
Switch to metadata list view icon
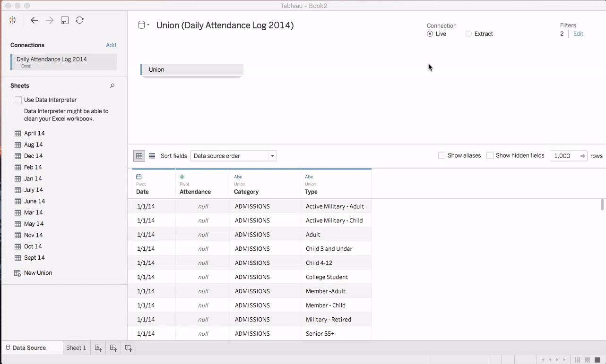(x=152, y=156)
